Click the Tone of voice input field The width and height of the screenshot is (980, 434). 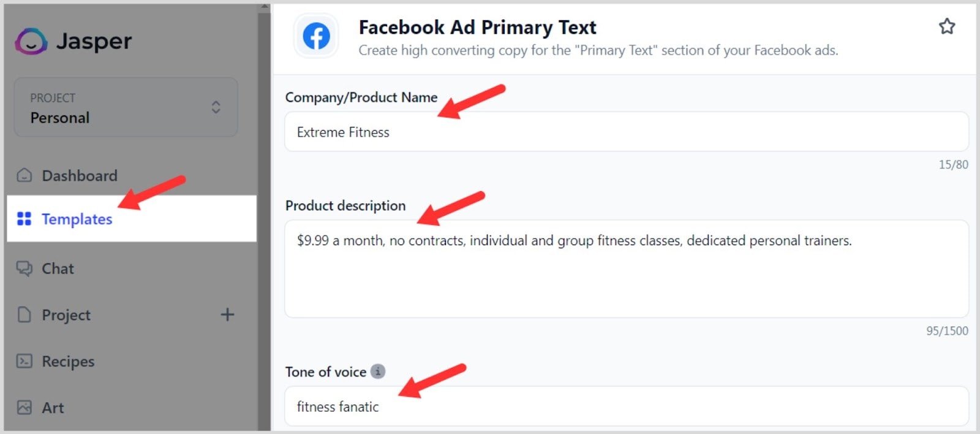tap(626, 406)
